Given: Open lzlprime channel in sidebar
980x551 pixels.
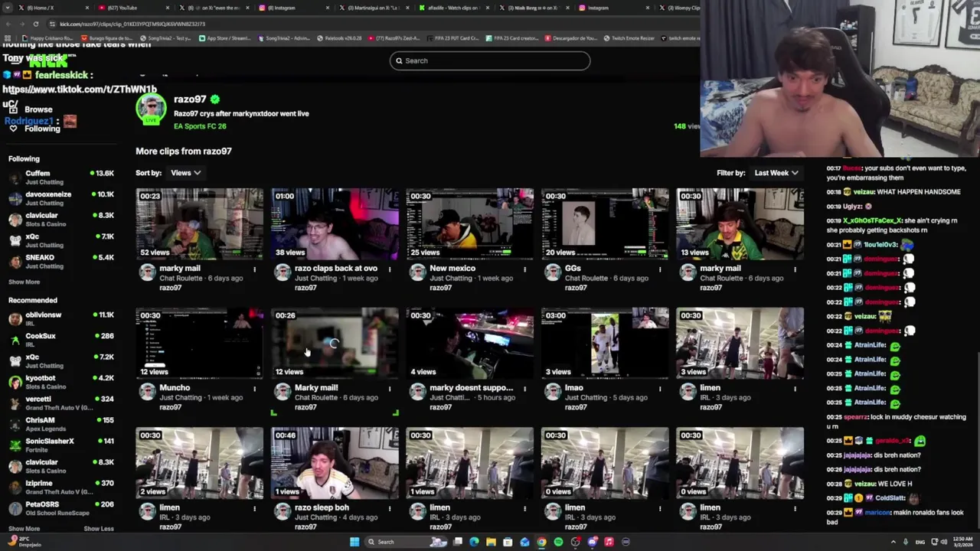Looking at the screenshot, I should pyautogui.click(x=61, y=487).
